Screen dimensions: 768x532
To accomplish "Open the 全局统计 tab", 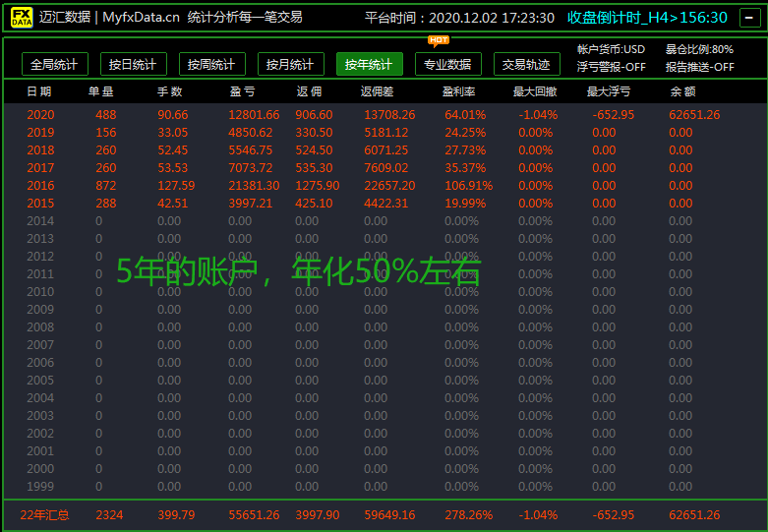I will point(55,64).
